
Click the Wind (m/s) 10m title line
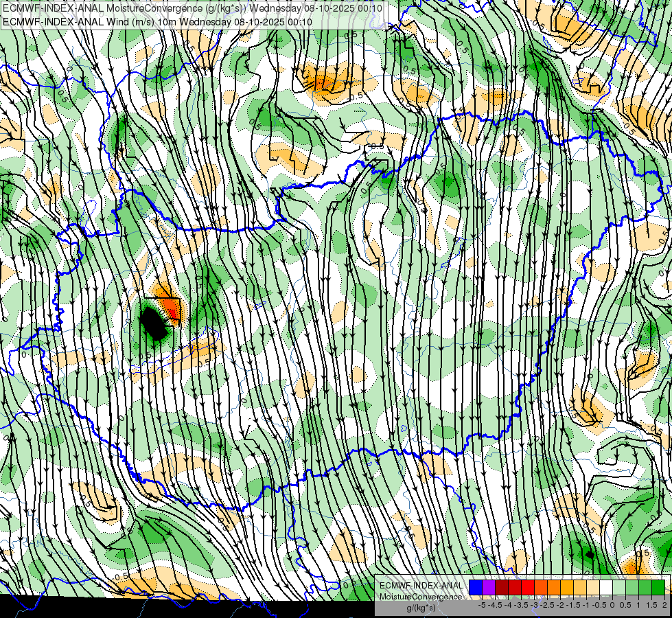(x=157, y=21)
